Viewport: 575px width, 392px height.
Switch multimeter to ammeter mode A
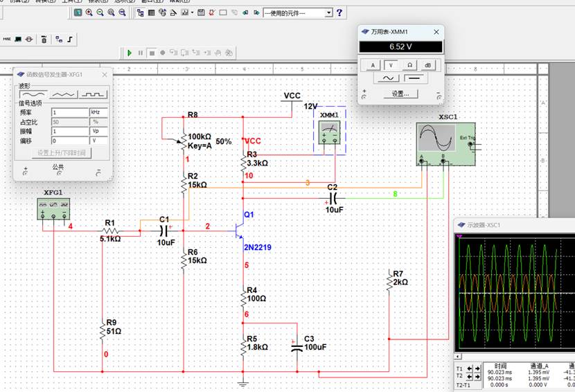(373, 65)
